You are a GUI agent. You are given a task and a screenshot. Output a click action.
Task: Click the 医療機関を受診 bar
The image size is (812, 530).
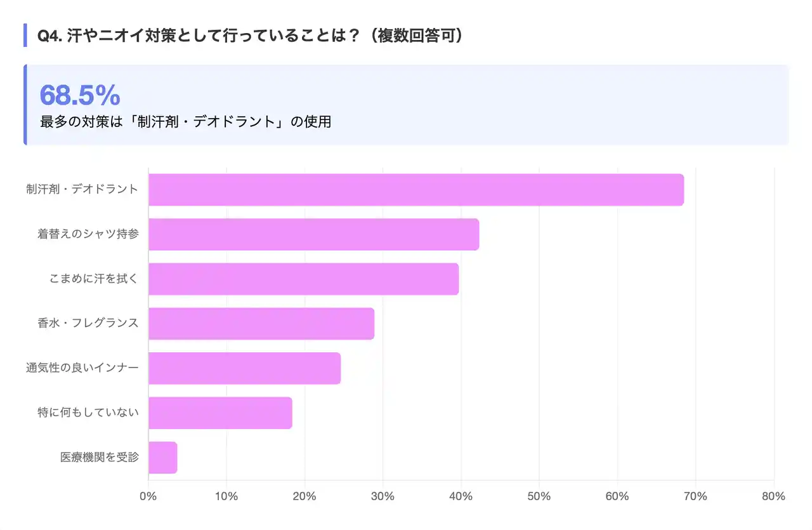163,458
